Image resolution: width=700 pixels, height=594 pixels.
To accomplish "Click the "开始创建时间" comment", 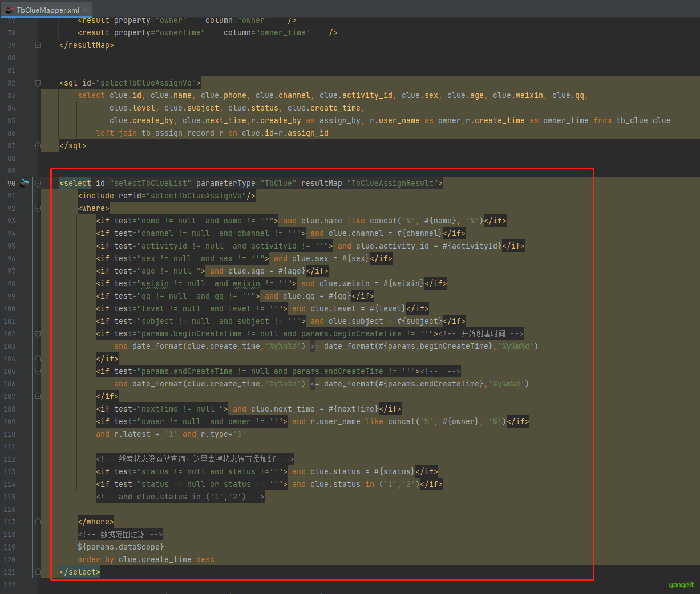I will (x=483, y=333).
